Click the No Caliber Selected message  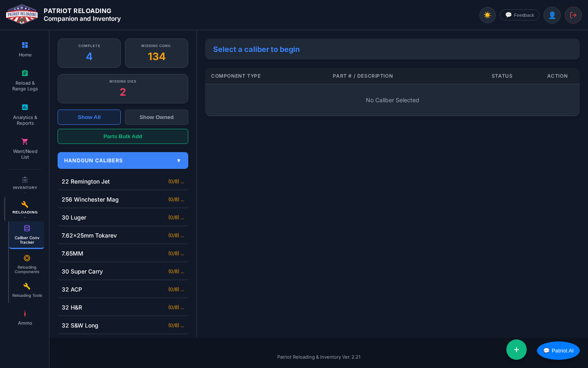[392, 100]
